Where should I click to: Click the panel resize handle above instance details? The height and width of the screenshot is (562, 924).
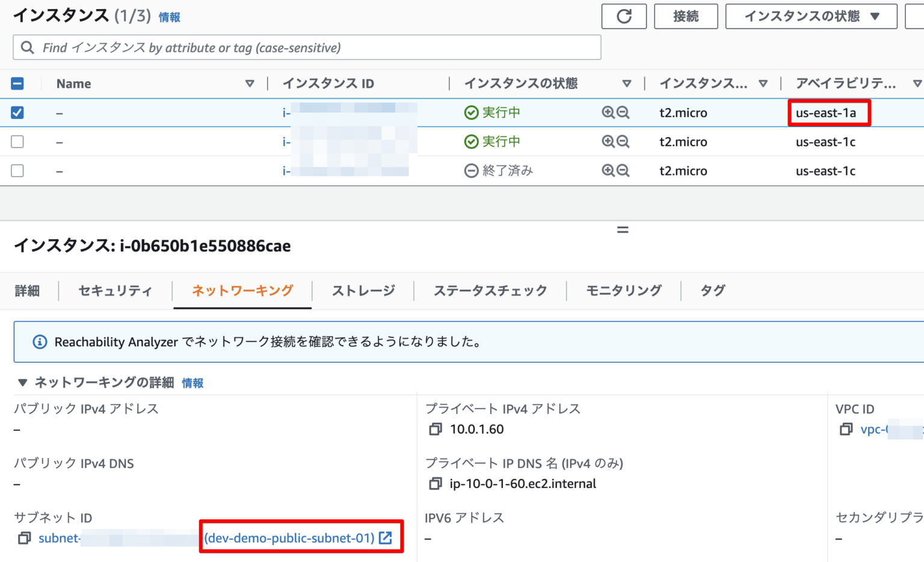(623, 230)
